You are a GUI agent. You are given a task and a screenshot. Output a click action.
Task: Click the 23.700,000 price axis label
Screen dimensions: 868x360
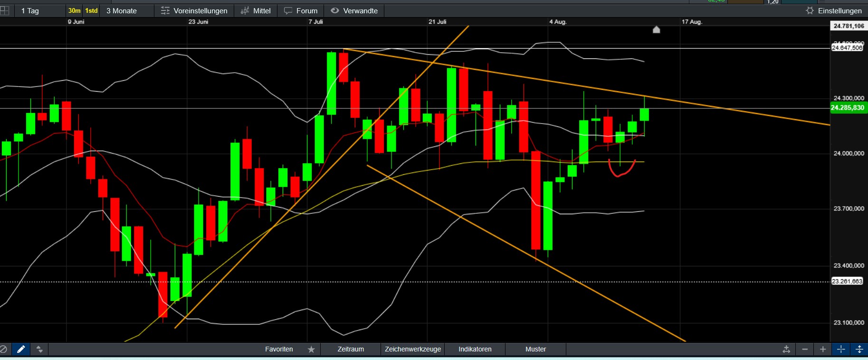849,208
